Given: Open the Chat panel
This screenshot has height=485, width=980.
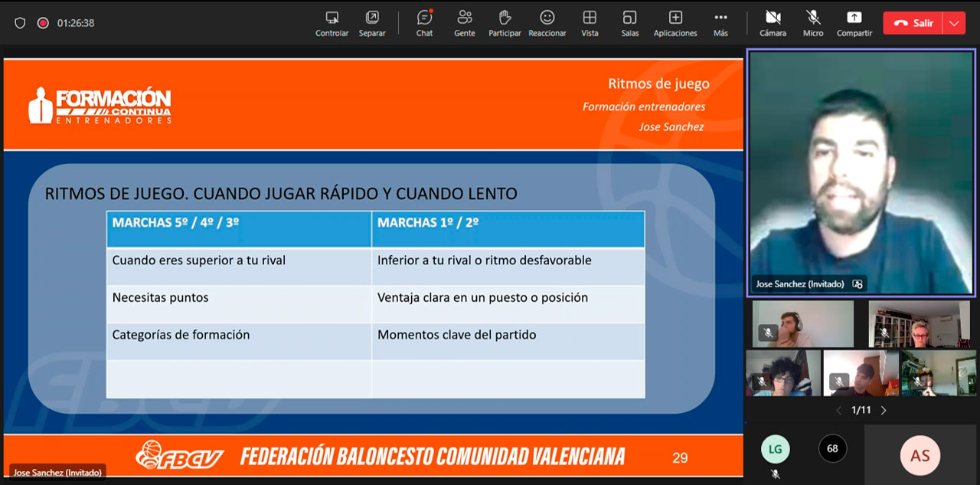Looking at the screenshot, I should 424,23.
